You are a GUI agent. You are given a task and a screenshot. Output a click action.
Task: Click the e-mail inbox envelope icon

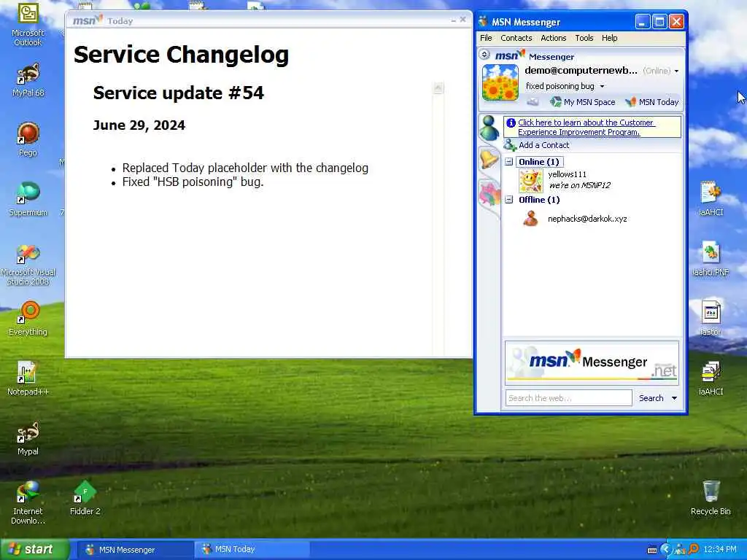tap(533, 101)
